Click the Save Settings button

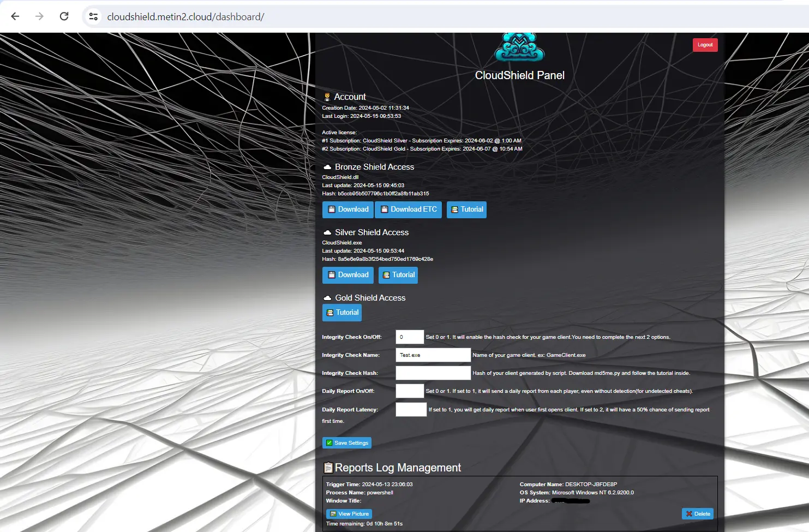pos(347,443)
